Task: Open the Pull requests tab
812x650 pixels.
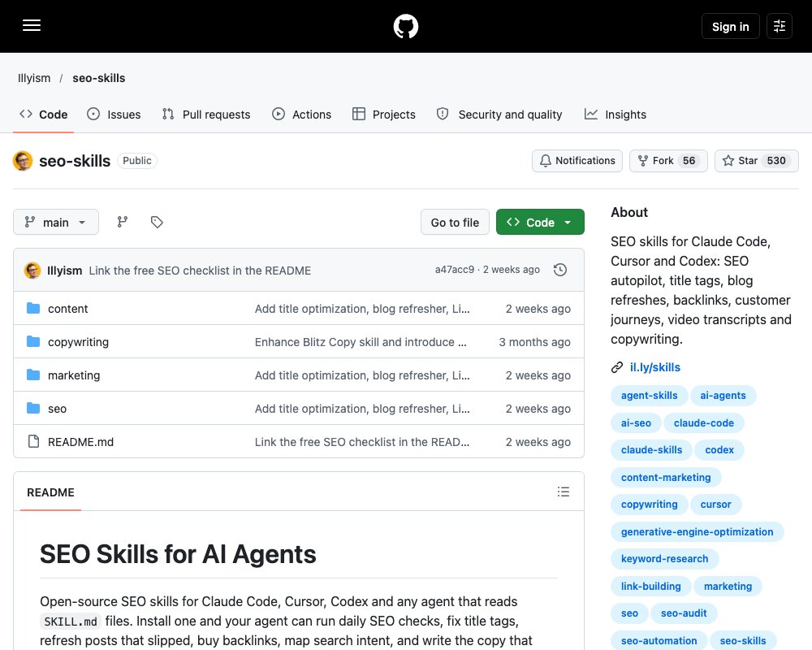Action: point(206,115)
